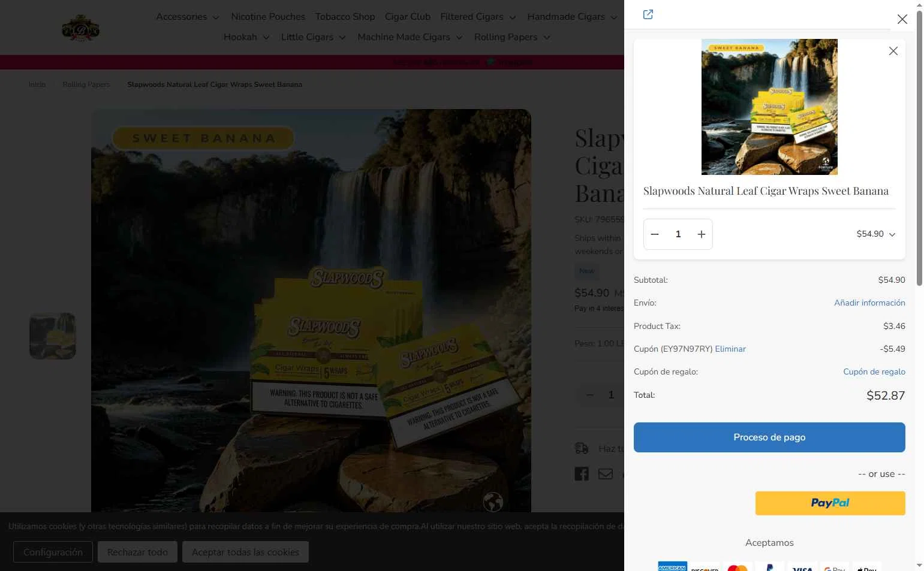Select the product gallery thumbnail
The width and height of the screenshot is (924, 571).
pos(53,336)
